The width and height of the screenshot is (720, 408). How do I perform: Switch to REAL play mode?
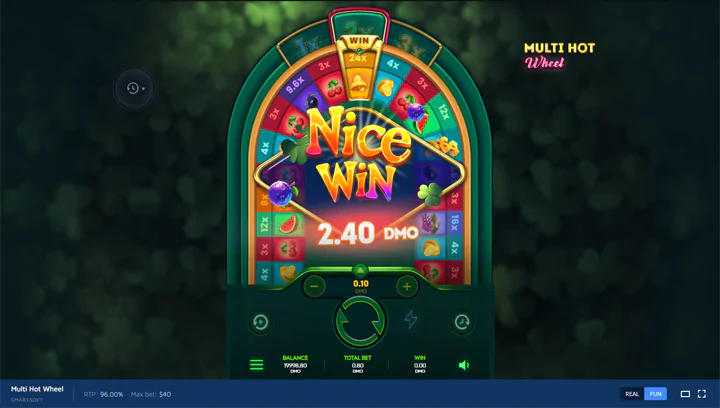point(632,394)
